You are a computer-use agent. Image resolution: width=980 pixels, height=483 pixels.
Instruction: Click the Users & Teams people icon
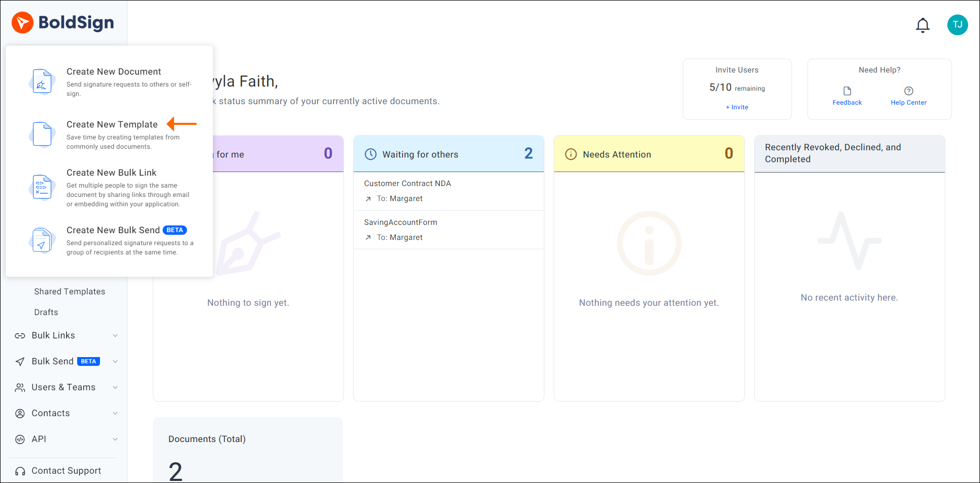click(20, 388)
